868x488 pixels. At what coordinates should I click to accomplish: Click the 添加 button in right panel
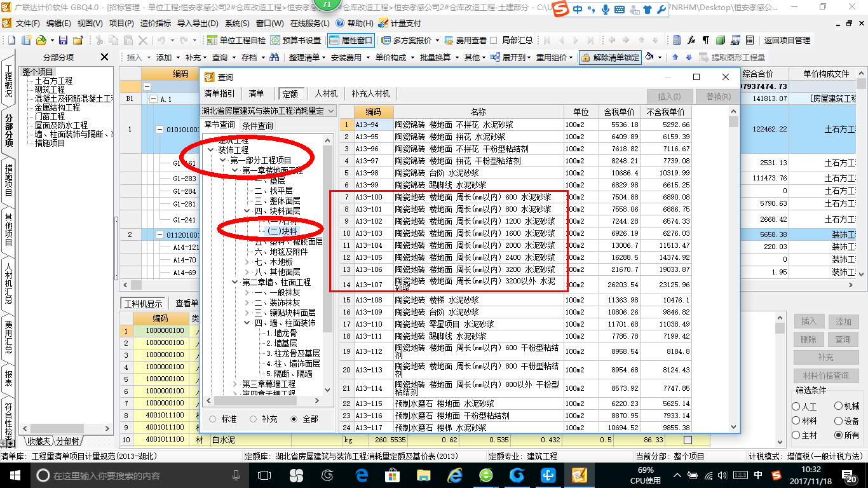point(843,322)
